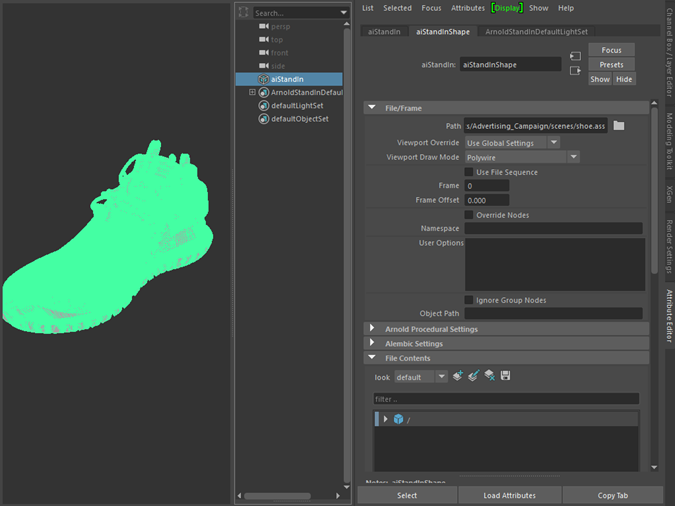The width and height of the screenshot is (675, 506).
Task: Click the aiStandIn name input field
Action: [511, 65]
